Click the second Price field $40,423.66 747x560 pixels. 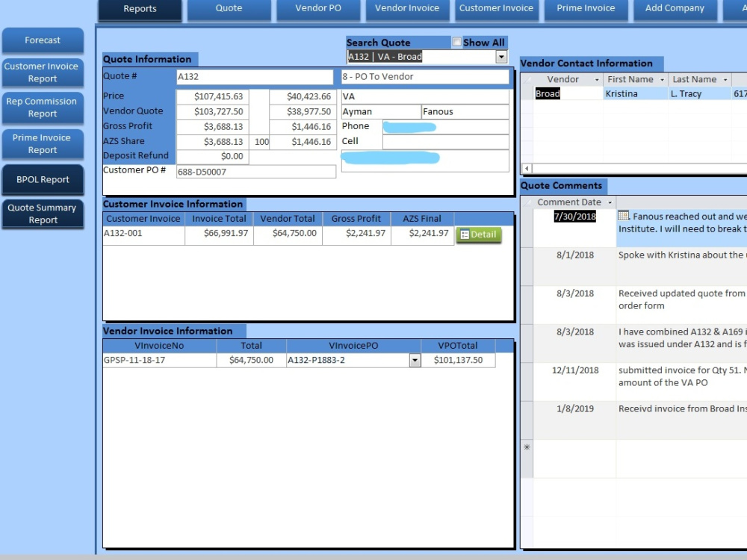[304, 96]
